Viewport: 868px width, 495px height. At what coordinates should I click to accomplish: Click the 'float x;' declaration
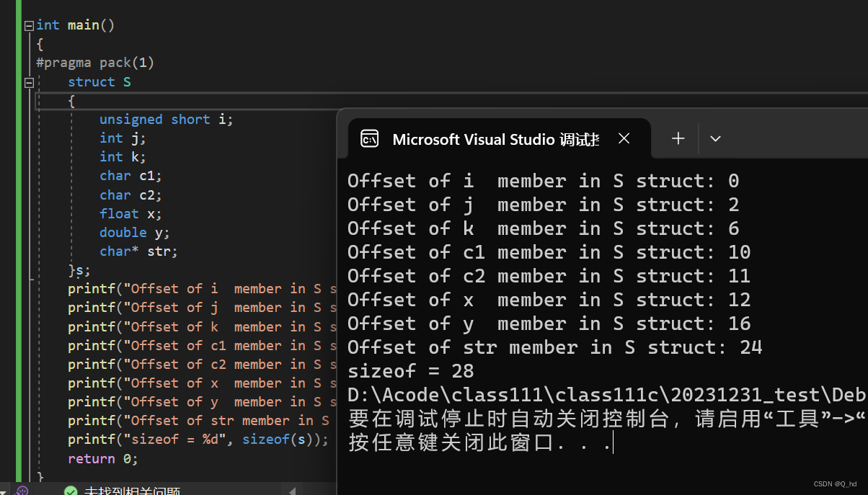[x=131, y=213]
